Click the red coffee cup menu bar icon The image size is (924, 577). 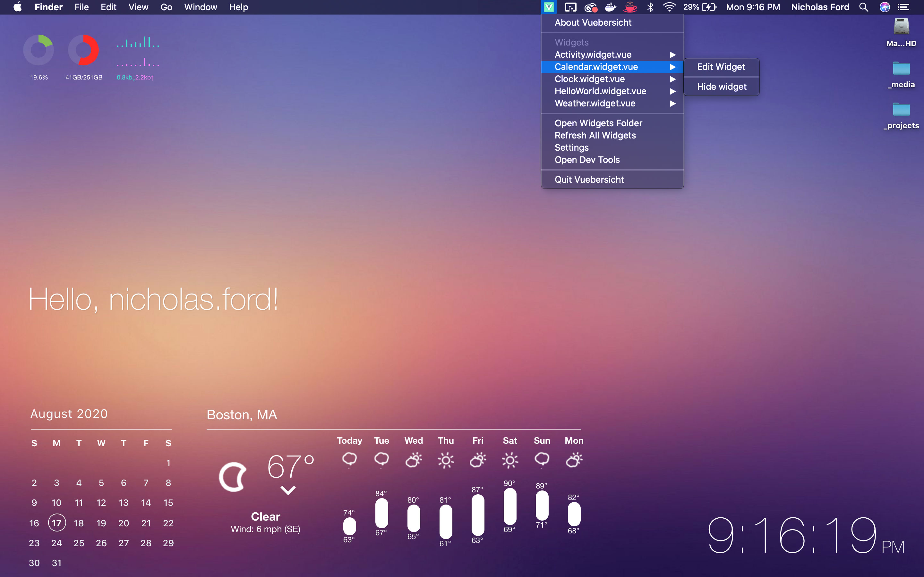click(630, 7)
